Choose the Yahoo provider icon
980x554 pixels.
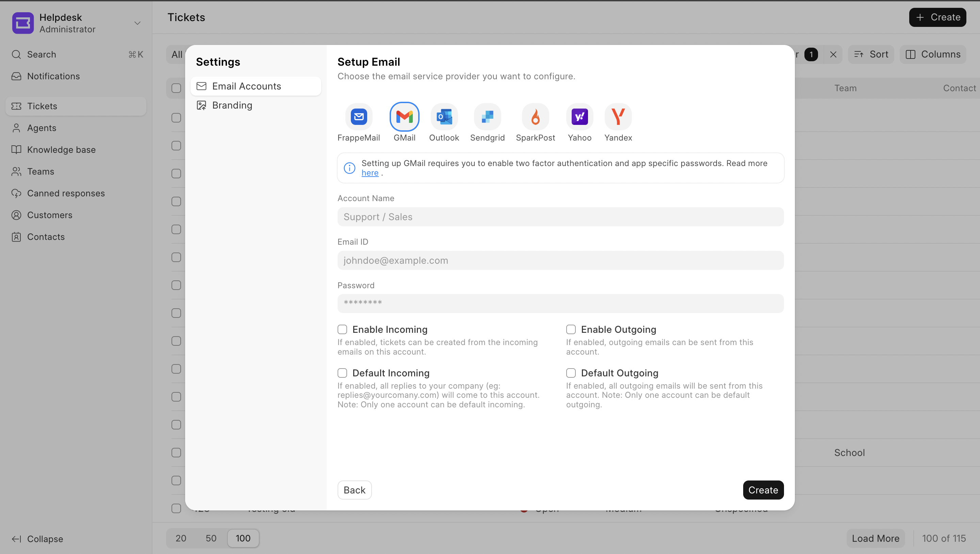[579, 117]
